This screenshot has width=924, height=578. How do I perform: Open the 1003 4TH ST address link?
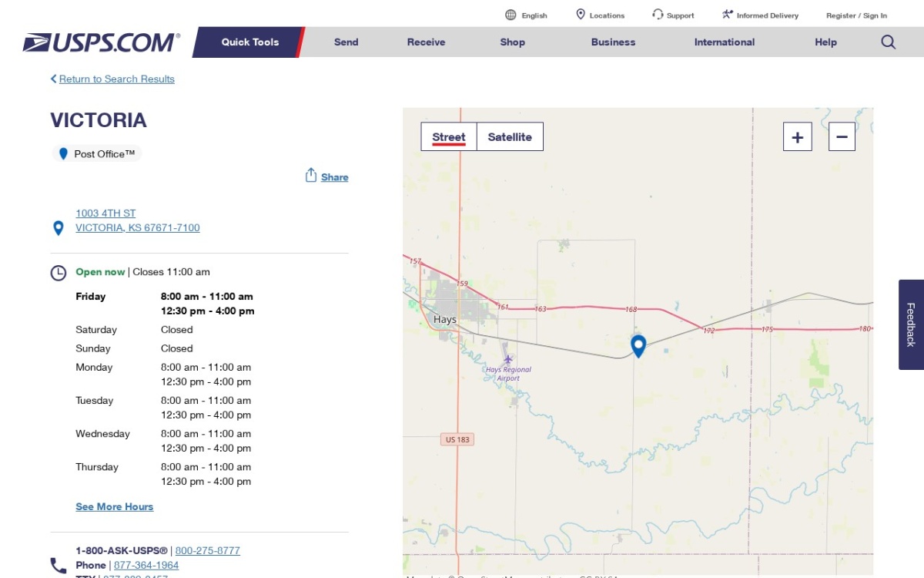105,213
